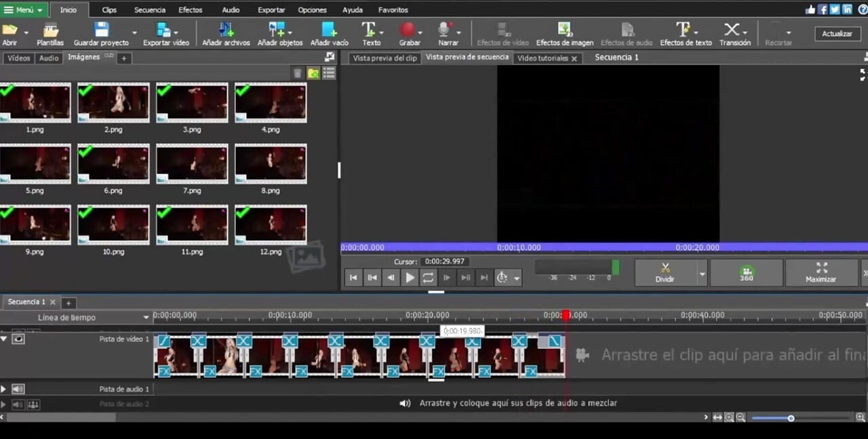
Task: Select the 8.png image thumbnail
Action: pyautogui.click(x=271, y=164)
